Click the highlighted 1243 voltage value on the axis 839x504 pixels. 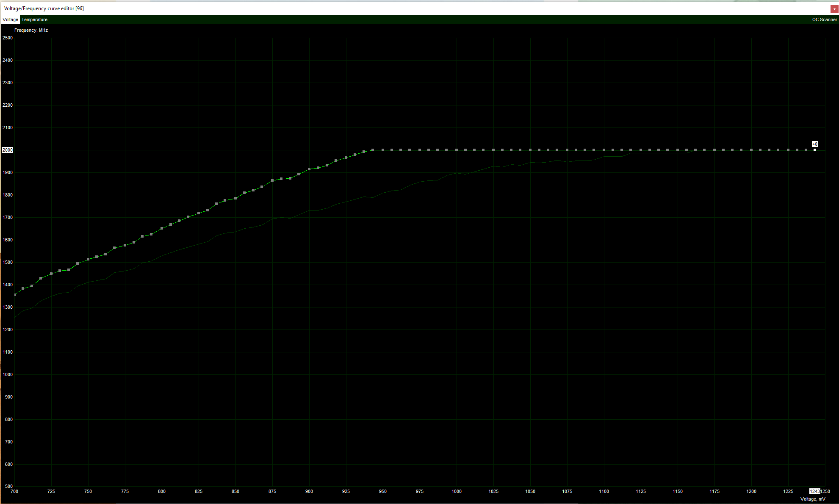(814, 491)
